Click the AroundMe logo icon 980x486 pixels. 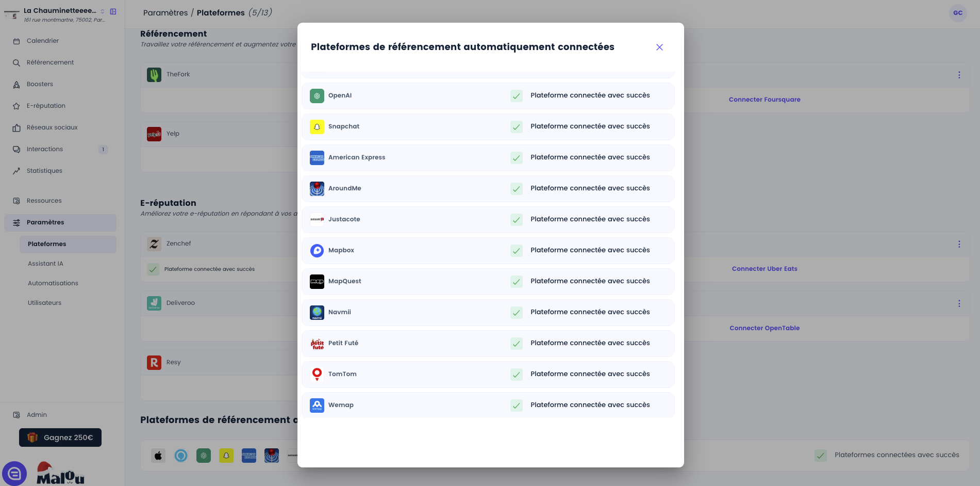(317, 189)
